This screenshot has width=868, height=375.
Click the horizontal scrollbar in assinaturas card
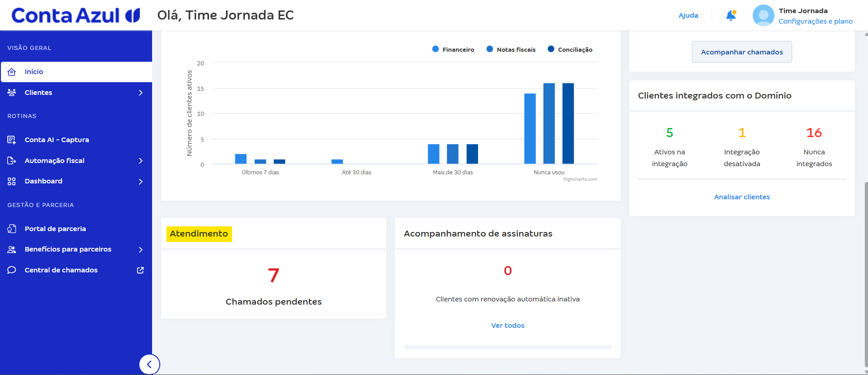coord(508,347)
